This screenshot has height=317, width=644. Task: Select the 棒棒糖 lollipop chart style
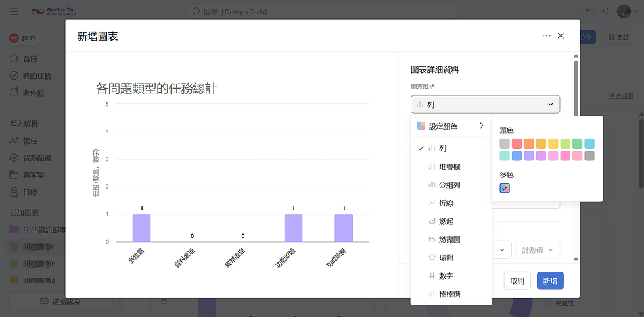(451, 293)
